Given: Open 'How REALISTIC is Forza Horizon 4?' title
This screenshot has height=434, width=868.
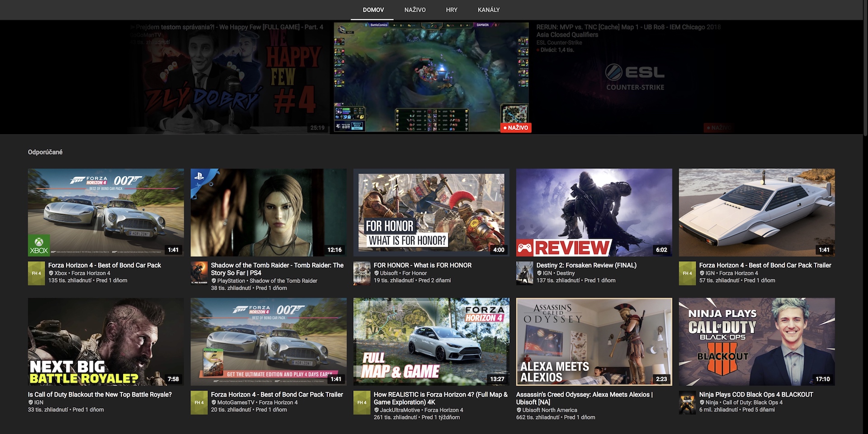Looking at the screenshot, I should click(441, 398).
